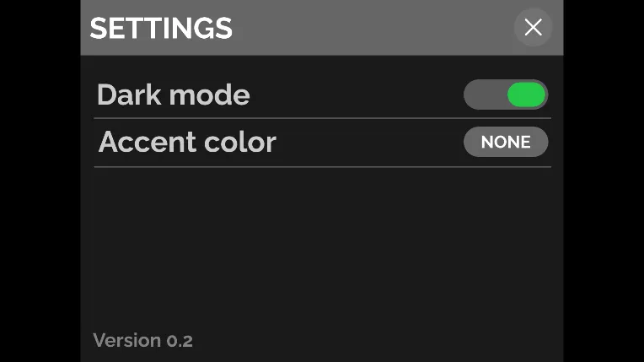Dismiss settings using the round X button

tap(533, 28)
